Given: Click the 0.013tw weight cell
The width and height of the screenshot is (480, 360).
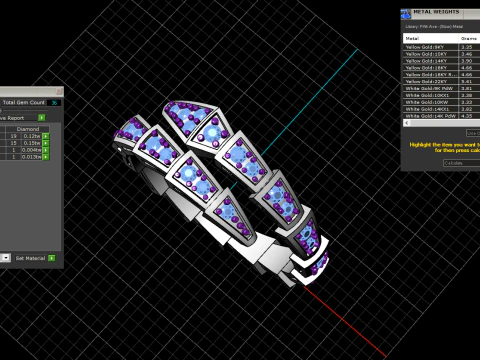Looking at the screenshot, I should pyautogui.click(x=32, y=157).
